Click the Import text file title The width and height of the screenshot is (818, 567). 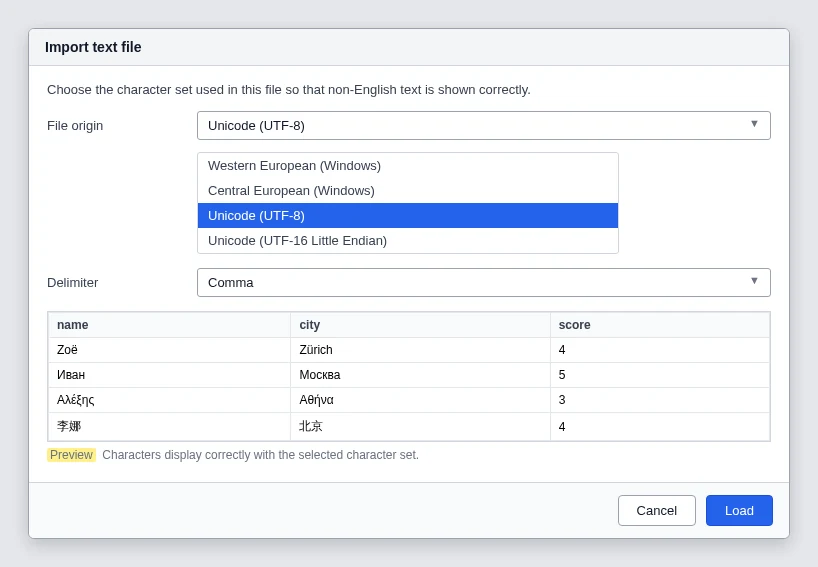coord(93,47)
